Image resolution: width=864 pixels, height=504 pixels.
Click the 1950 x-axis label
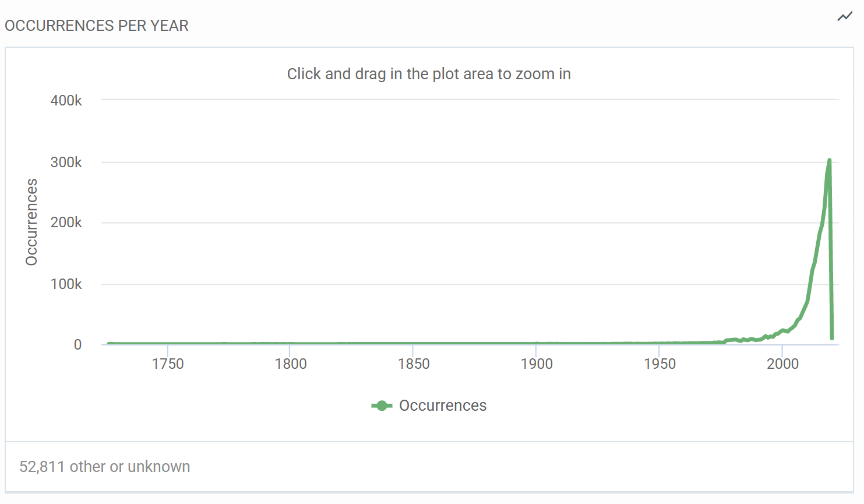point(660,364)
